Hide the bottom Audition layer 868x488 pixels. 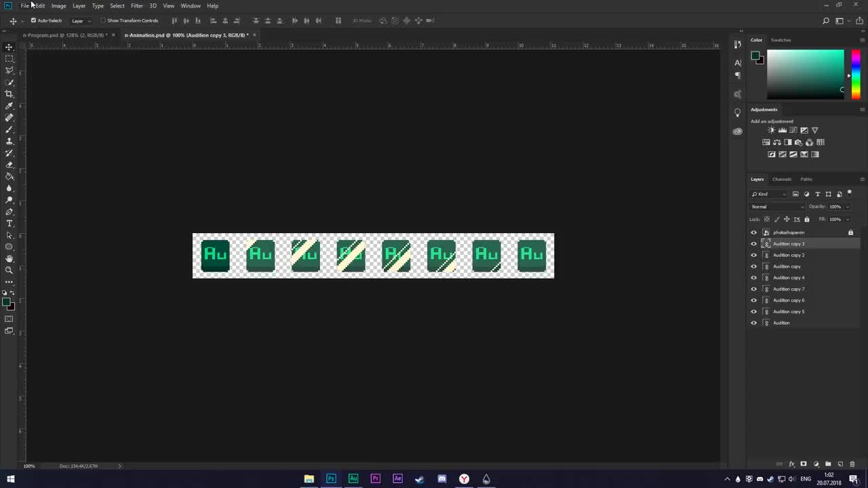(x=753, y=323)
